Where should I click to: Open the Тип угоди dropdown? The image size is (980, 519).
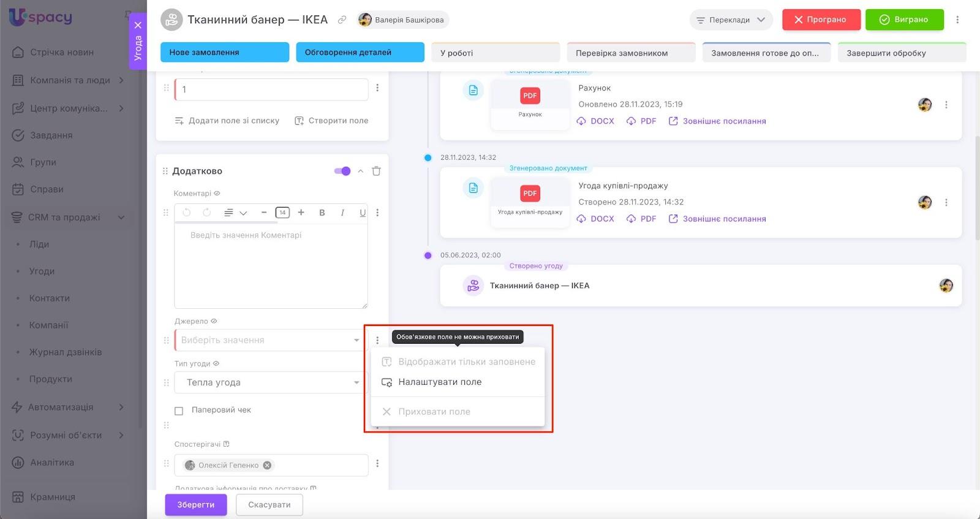[x=271, y=382]
